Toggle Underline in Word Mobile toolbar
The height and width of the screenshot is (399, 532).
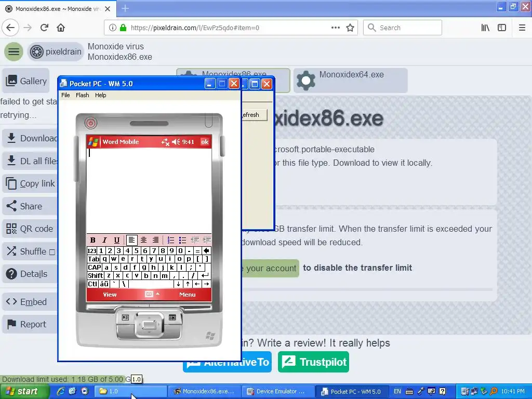tap(116, 240)
